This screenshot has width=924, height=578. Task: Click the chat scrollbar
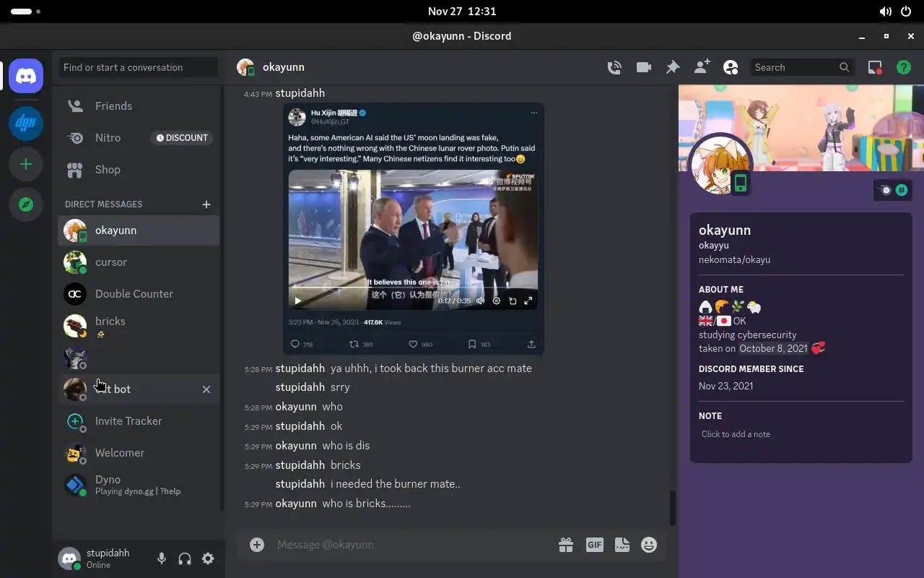tap(673, 508)
